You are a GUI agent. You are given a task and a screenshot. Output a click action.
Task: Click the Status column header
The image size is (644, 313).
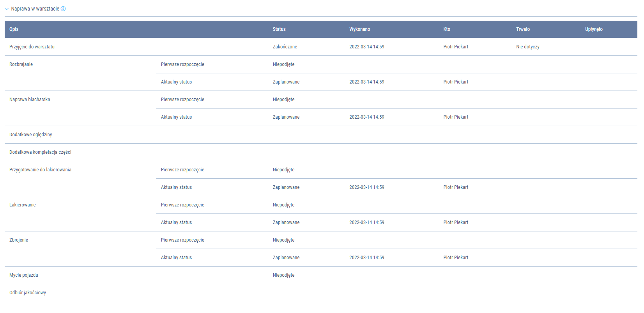click(279, 29)
